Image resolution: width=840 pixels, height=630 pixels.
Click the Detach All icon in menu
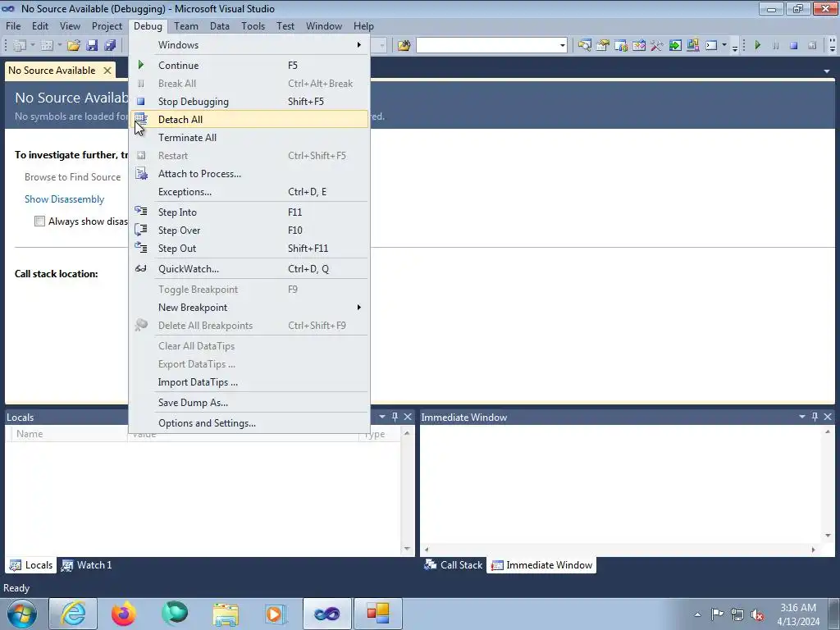141,119
